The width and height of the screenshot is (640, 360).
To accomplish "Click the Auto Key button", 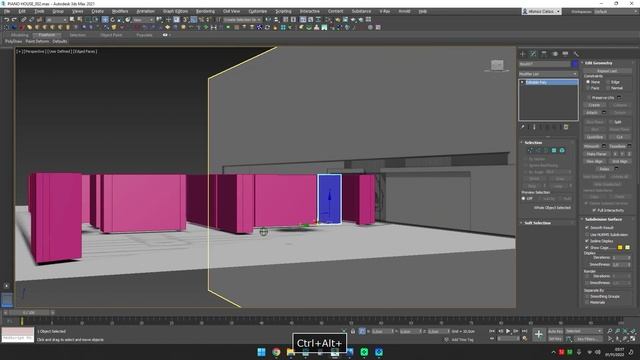I will (x=555, y=331).
